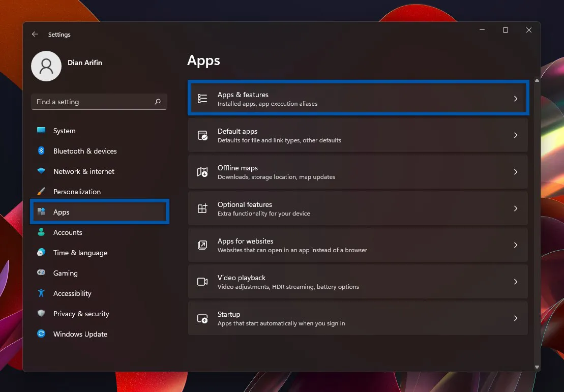Click the Bluetooth & devices icon

coord(41,151)
